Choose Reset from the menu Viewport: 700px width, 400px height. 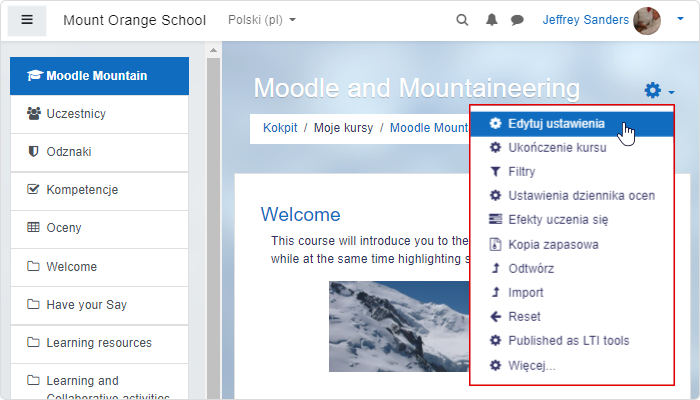572,317
